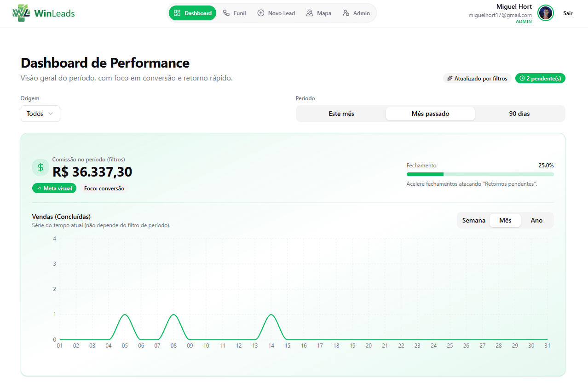Click the Sair logout button
This screenshot has width=588, height=383.
coord(568,13)
